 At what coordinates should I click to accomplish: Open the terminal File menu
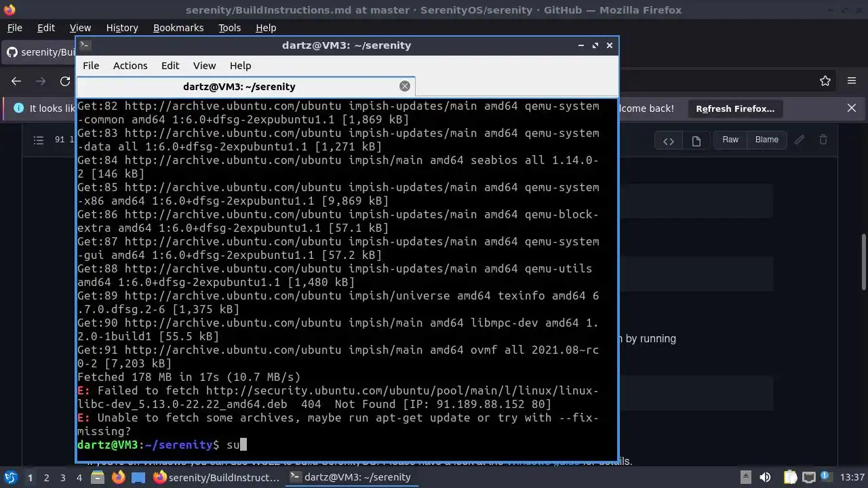(x=91, y=66)
